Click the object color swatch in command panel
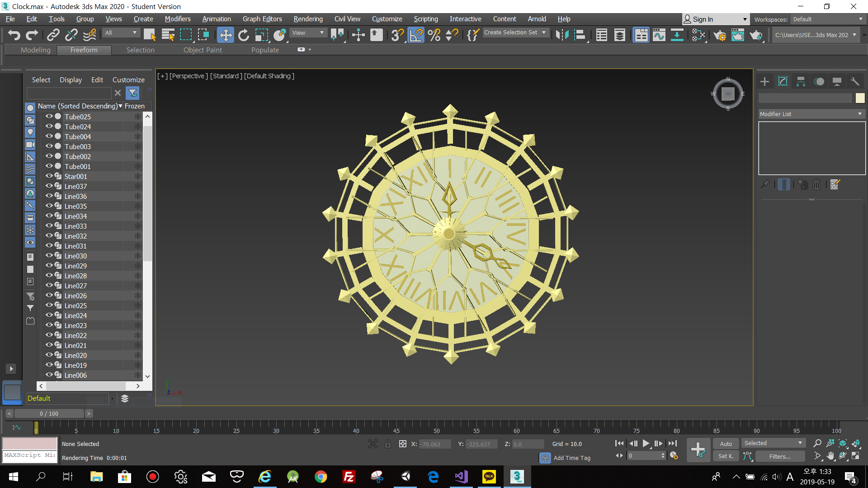Screen dimensions: 868x488 [860, 98]
